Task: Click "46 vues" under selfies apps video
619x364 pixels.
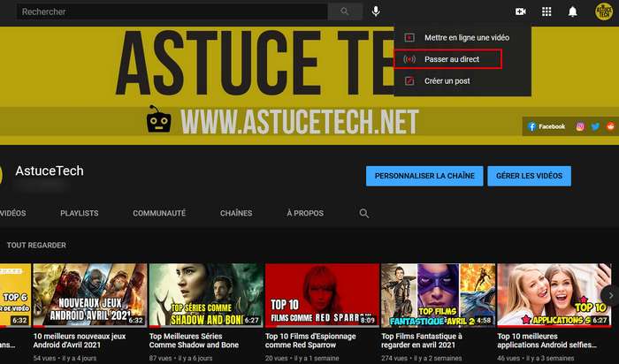Action: click(507, 358)
